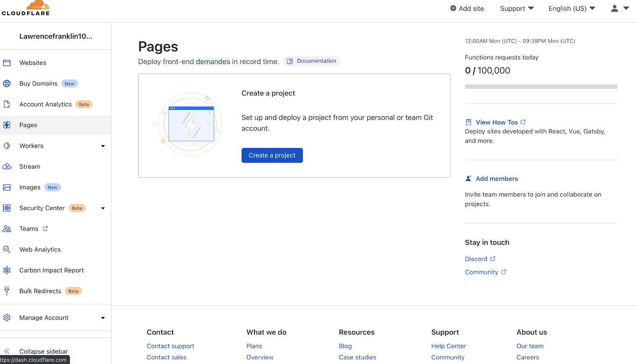Open the Help Center footer link
The width and height of the screenshot is (637, 364).
tap(449, 346)
